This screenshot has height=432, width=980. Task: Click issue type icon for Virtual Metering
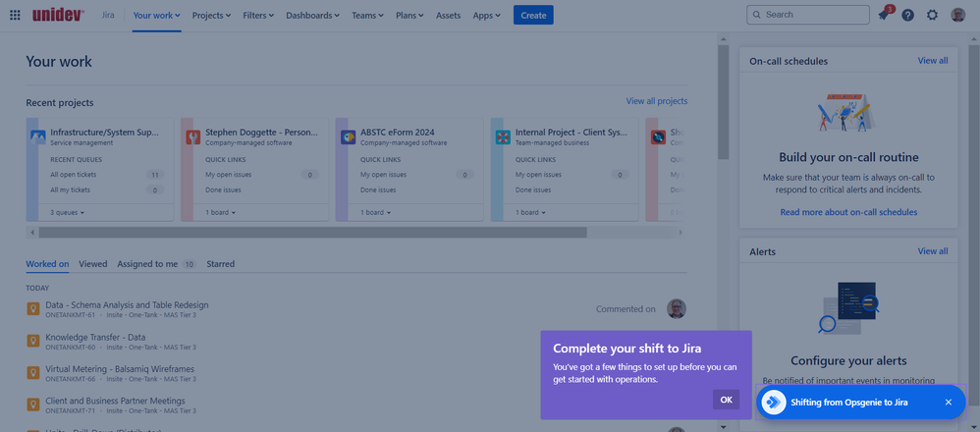[x=33, y=373]
